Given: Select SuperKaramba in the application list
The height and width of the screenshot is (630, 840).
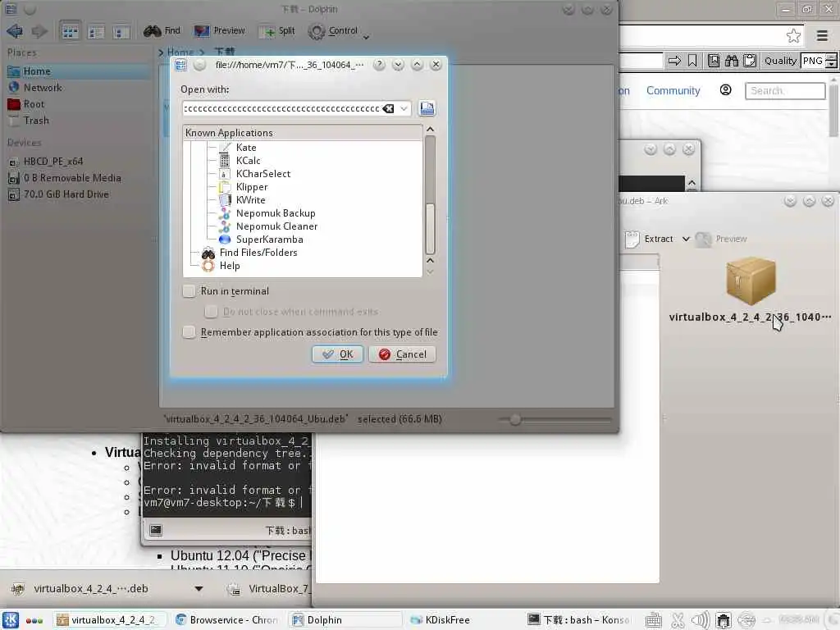Looking at the screenshot, I should point(269,240).
